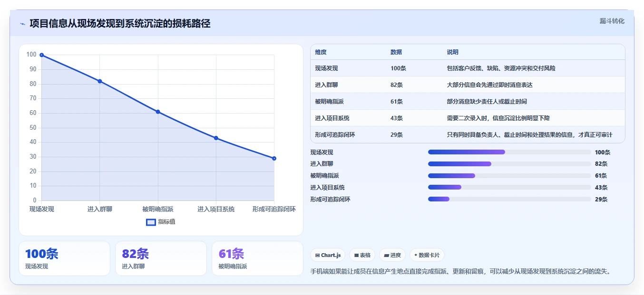The width and height of the screenshot is (644, 295).
Task: Click the 说明 column header
Action: tap(452, 52)
